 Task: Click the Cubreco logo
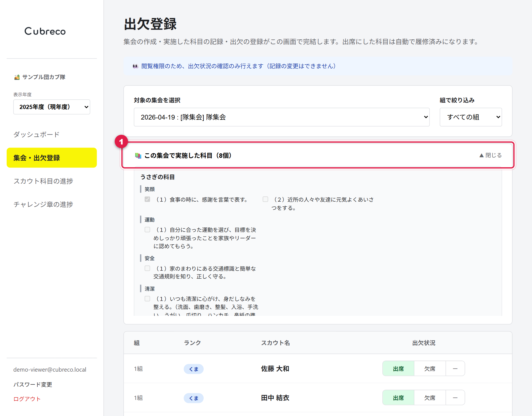tap(45, 31)
